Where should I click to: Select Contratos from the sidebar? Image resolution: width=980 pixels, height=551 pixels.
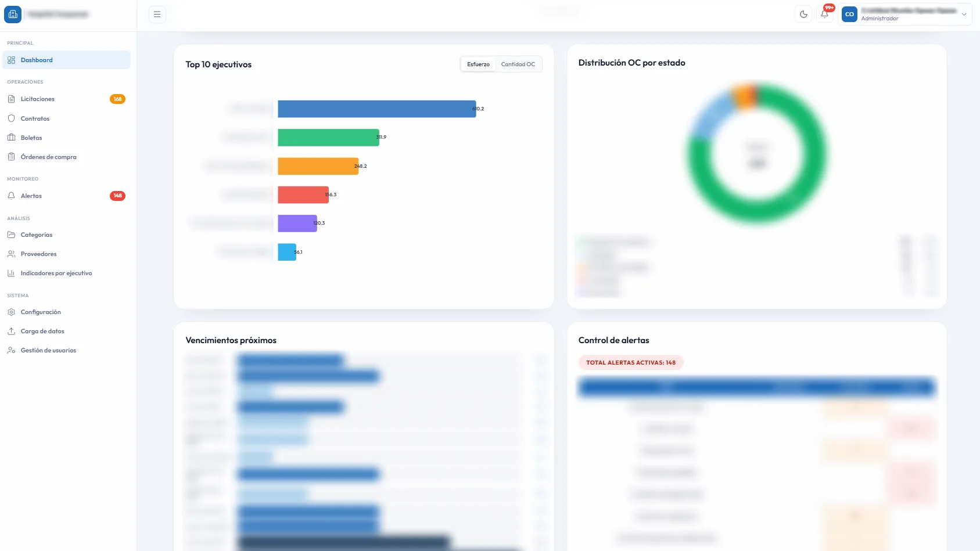(35, 118)
